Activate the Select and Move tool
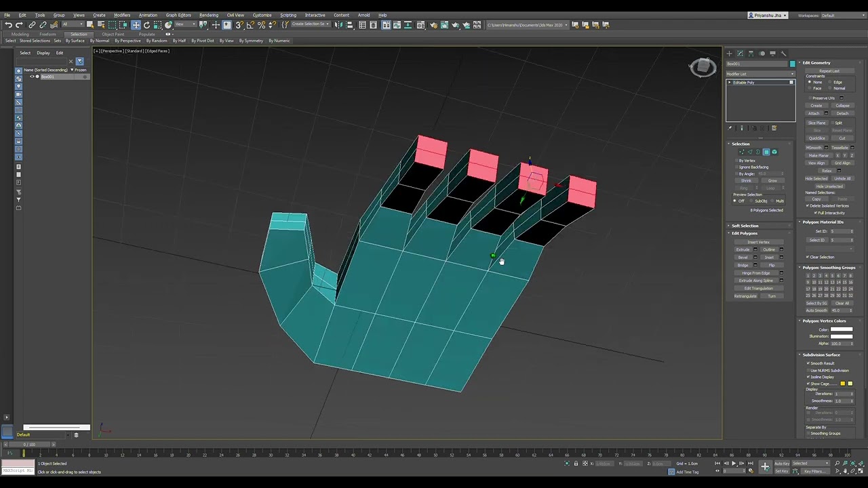868x488 pixels. [x=136, y=25]
